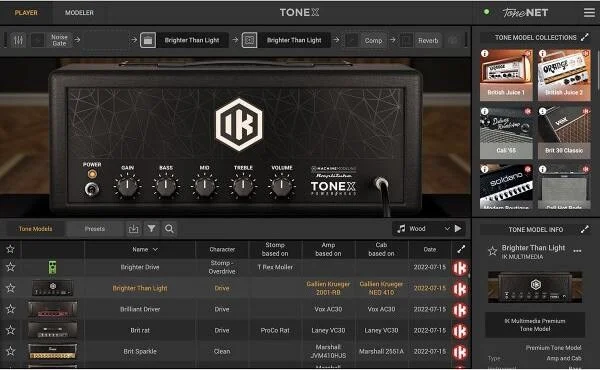Show info for Brit 30 Classic collection
This screenshot has width=600, height=370.
tap(543, 111)
